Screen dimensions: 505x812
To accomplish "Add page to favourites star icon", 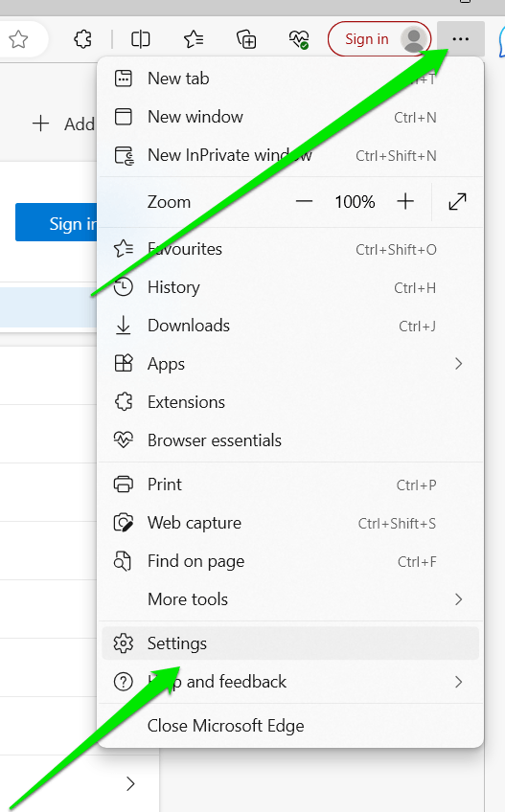I will coord(18,39).
